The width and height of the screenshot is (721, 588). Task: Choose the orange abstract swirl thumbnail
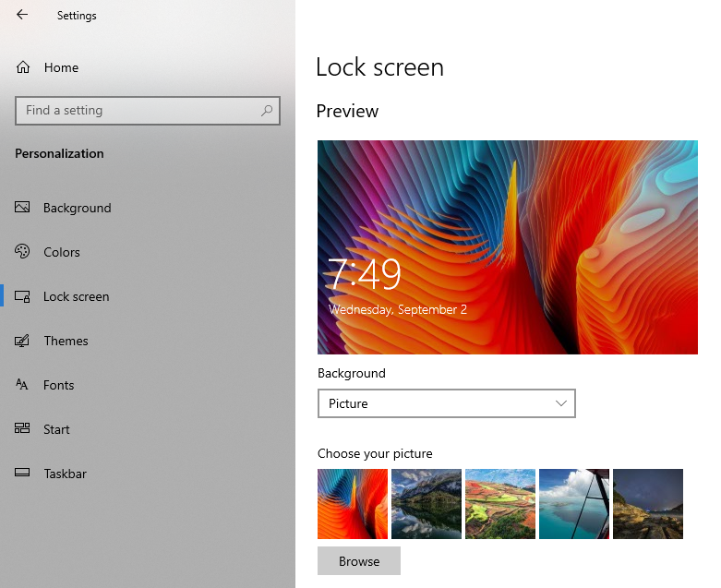click(x=353, y=504)
